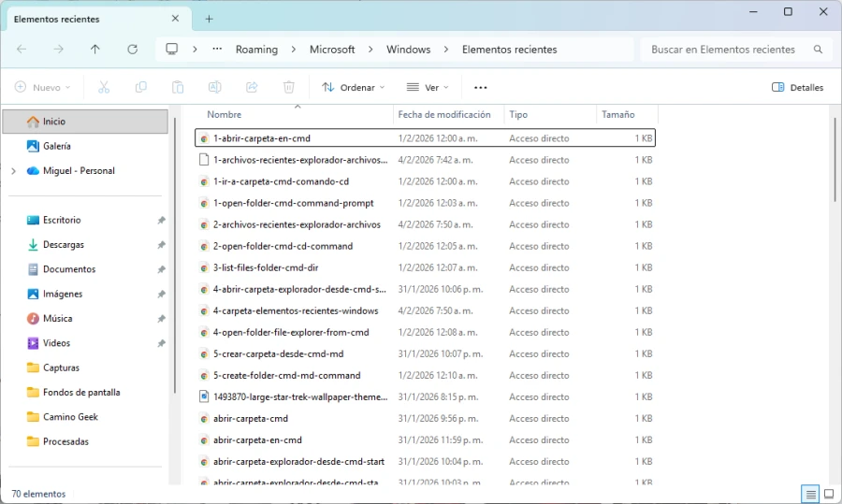Viewport: 842px width, 504px height.
Task: Switch to details list view icon in status bar
Action: click(x=810, y=494)
